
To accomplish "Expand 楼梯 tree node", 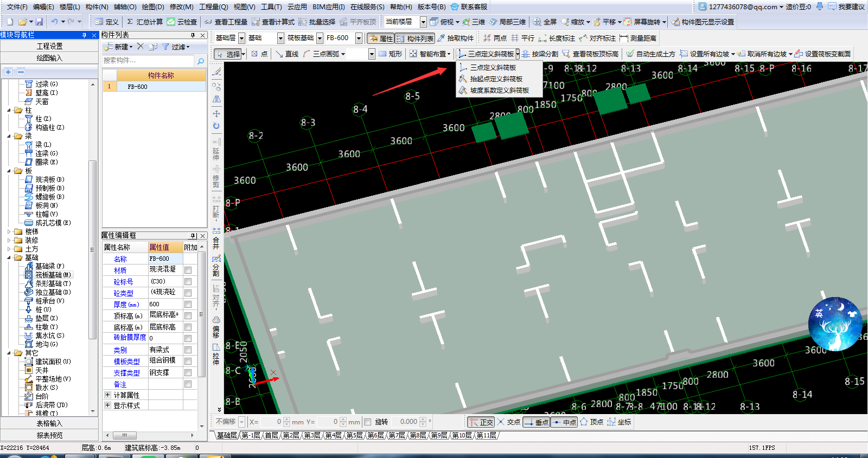I will [x=9, y=231].
